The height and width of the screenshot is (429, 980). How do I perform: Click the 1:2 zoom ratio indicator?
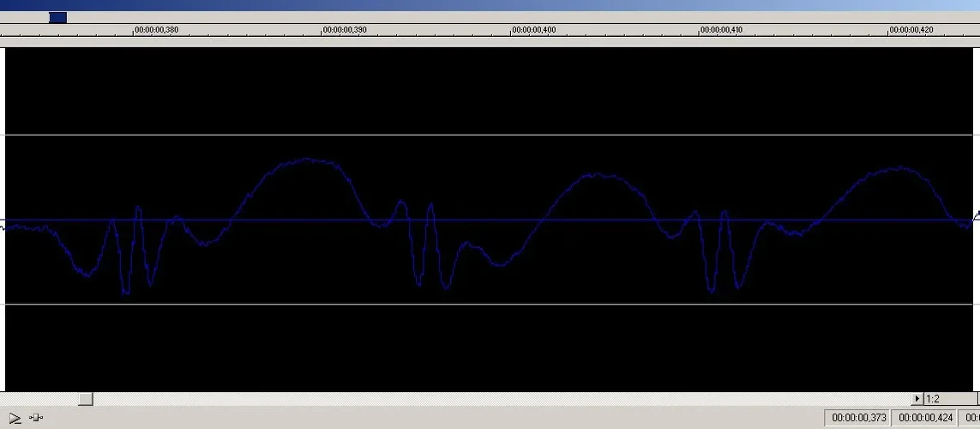(x=933, y=399)
